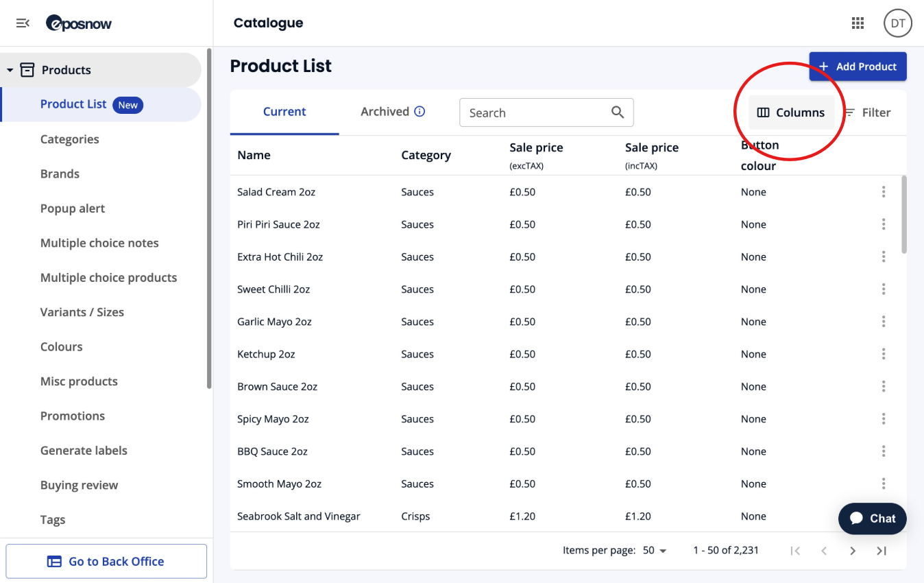The image size is (924, 583).
Task: Collapse the sidebar with hamburger icon
Action: 23,23
